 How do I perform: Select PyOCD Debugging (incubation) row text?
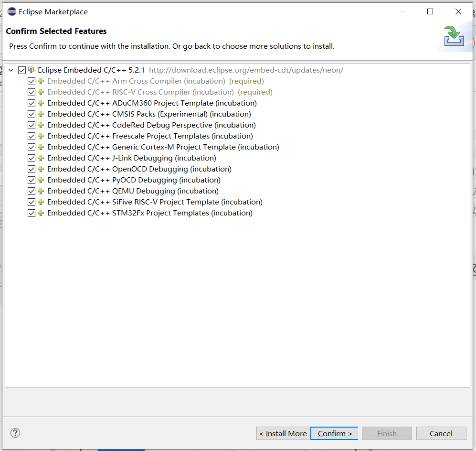coord(134,180)
